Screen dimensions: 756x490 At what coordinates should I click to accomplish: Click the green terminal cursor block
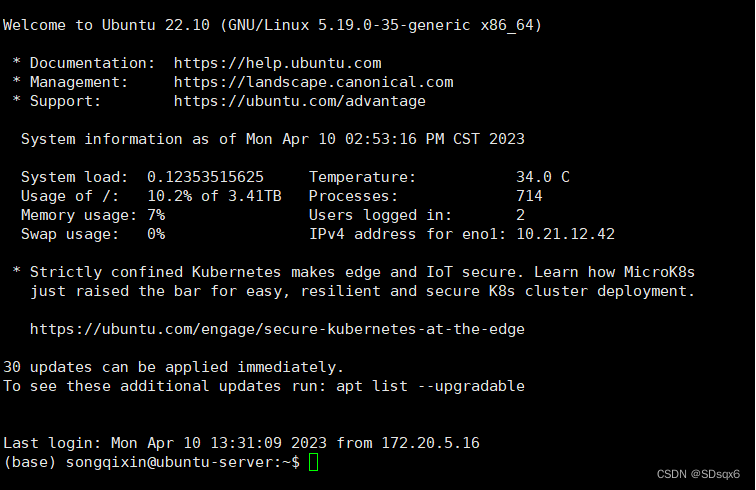(313, 462)
